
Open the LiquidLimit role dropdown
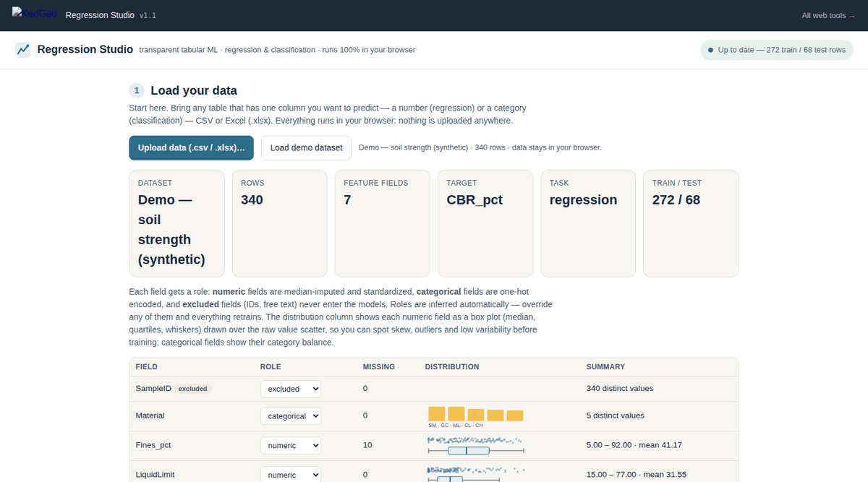(291, 475)
